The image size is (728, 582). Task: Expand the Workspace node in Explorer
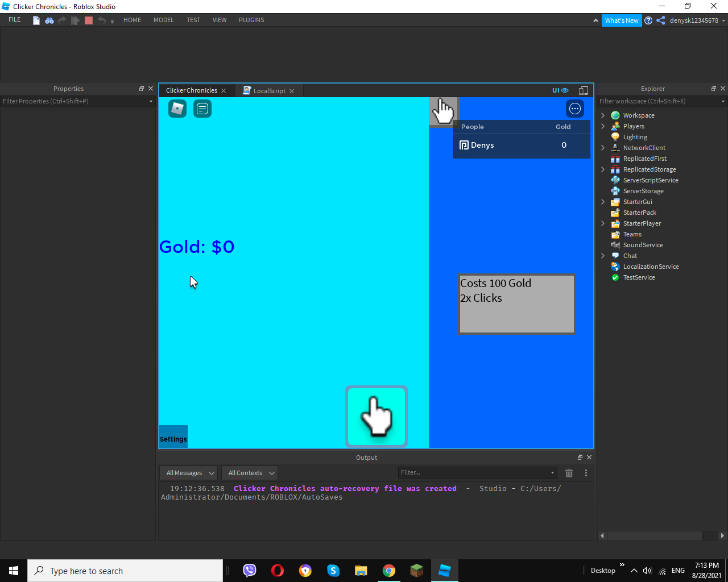coord(603,115)
